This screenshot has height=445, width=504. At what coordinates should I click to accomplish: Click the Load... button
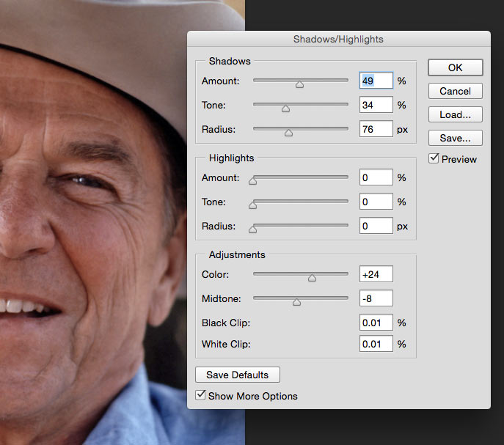coord(455,114)
